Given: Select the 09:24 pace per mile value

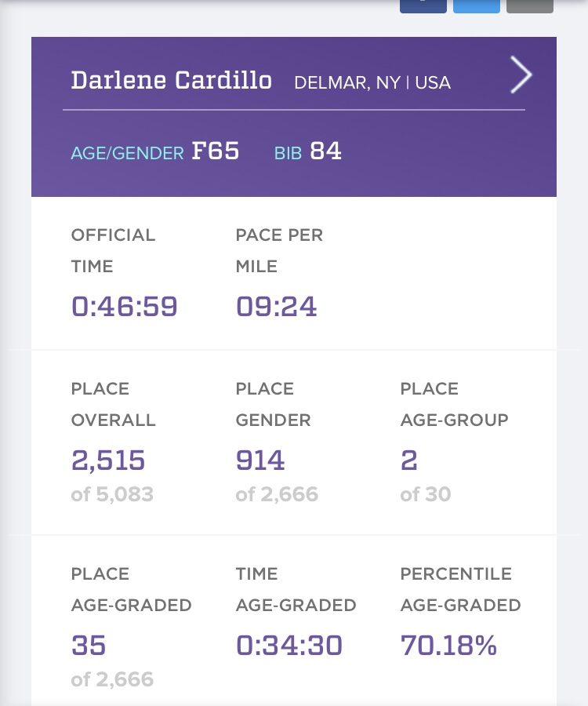Looking at the screenshot, I should [277, 306].
